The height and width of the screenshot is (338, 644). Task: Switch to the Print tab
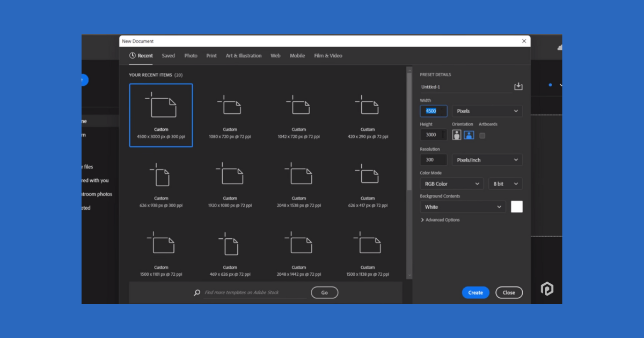click(211, 56)
